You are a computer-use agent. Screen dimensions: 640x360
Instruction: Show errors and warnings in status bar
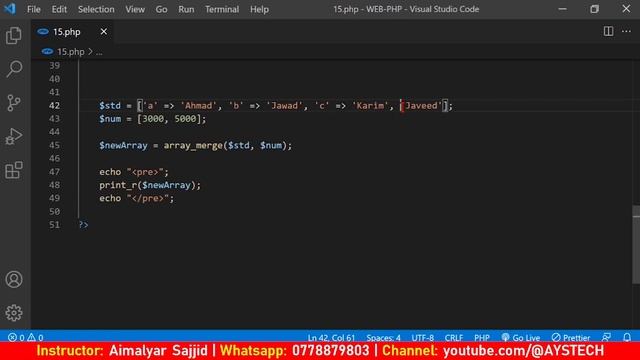pos(26,338)
